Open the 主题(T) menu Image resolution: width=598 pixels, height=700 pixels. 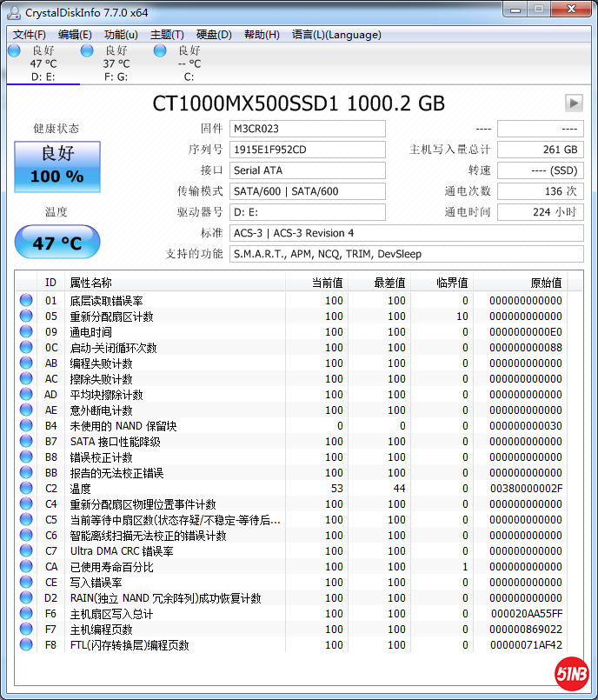(x=167, y=35)
